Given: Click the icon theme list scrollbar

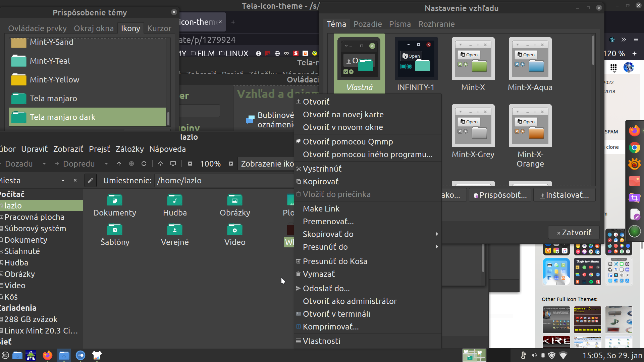Looking at the screenshot, I should 168,118.
